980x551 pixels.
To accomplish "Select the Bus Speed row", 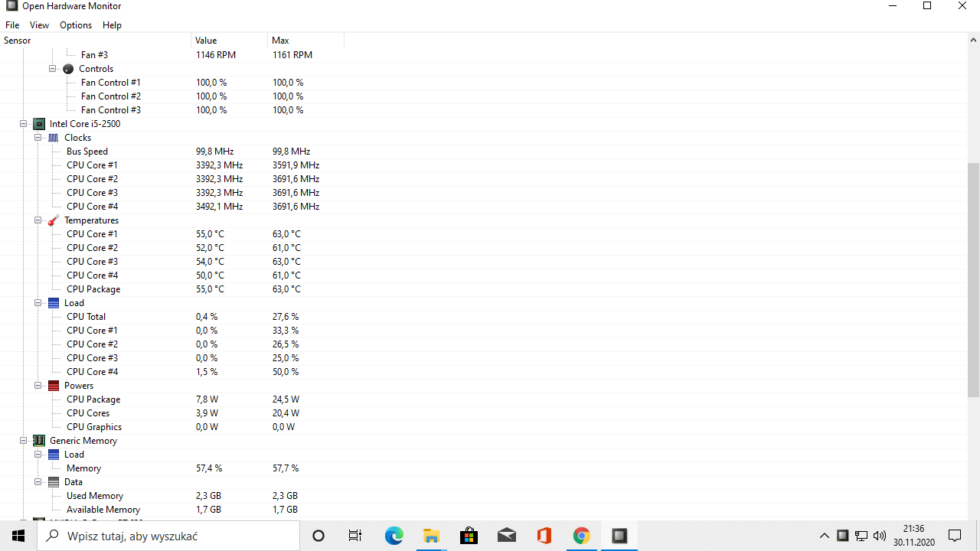I will point(484,152).
